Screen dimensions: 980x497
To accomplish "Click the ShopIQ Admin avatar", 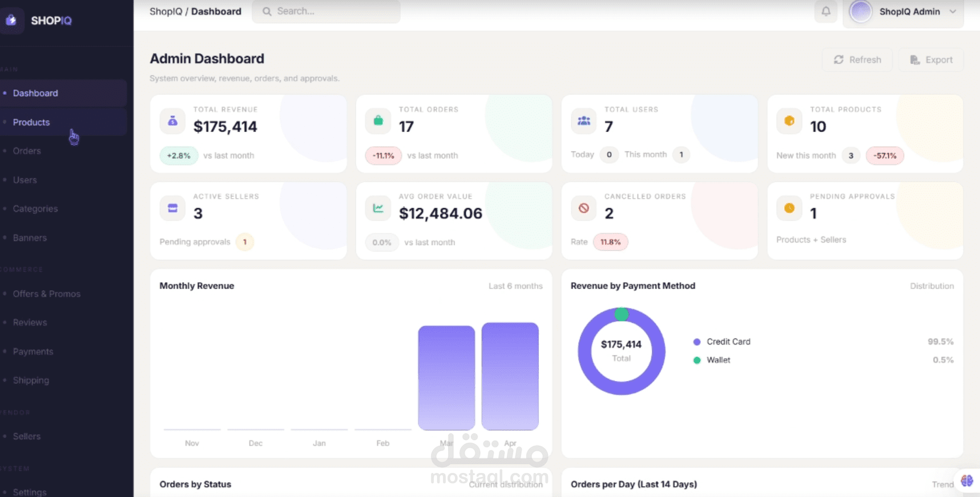I will 861,11.
